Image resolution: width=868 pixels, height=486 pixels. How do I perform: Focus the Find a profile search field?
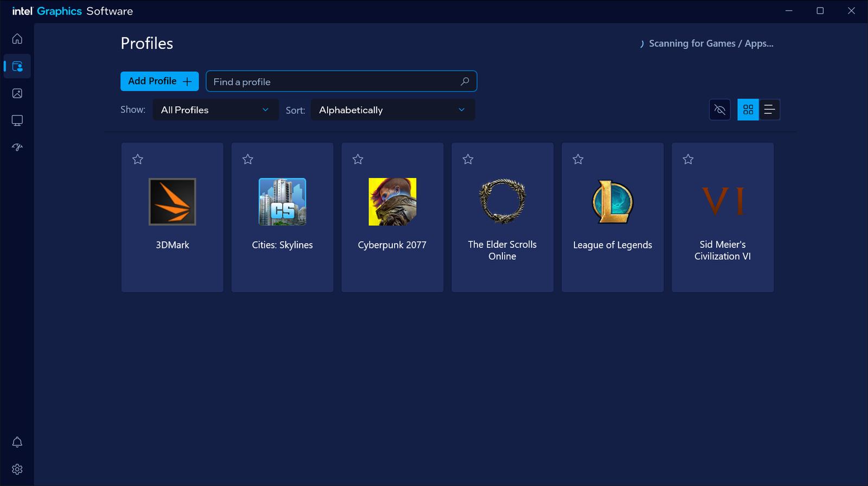click(341, 81)
